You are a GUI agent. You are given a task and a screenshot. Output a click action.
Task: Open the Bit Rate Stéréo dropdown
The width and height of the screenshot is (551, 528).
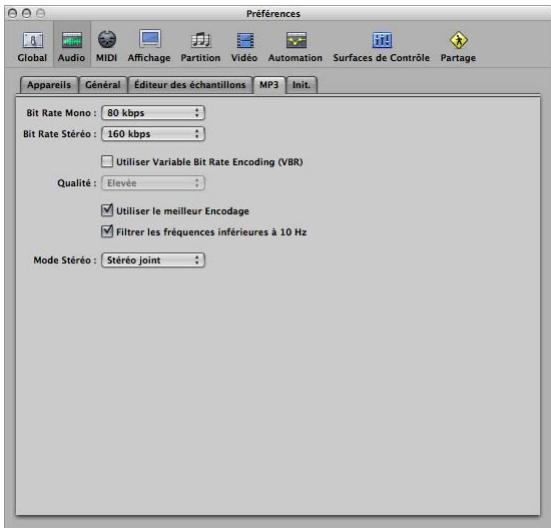click(x=153, y=134)
